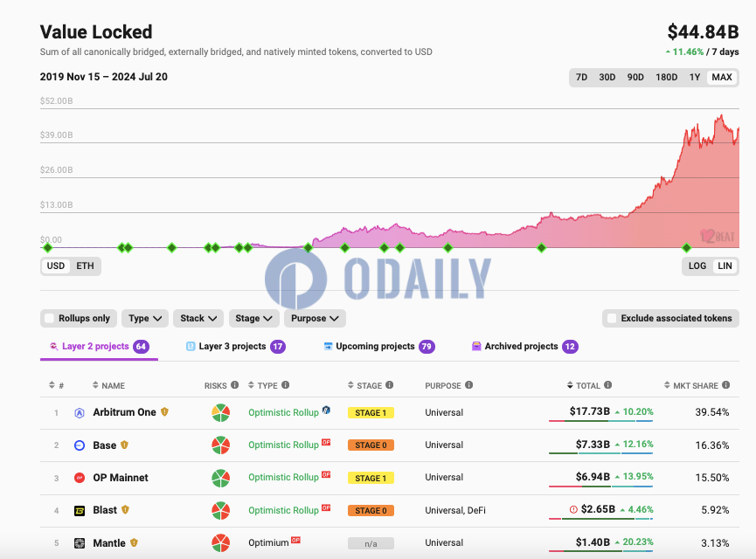Image resolution: width=756 pixels, height=559 pixels.
Task: Click the token breakdown bar under $6.94B
Action: (600, 486)
